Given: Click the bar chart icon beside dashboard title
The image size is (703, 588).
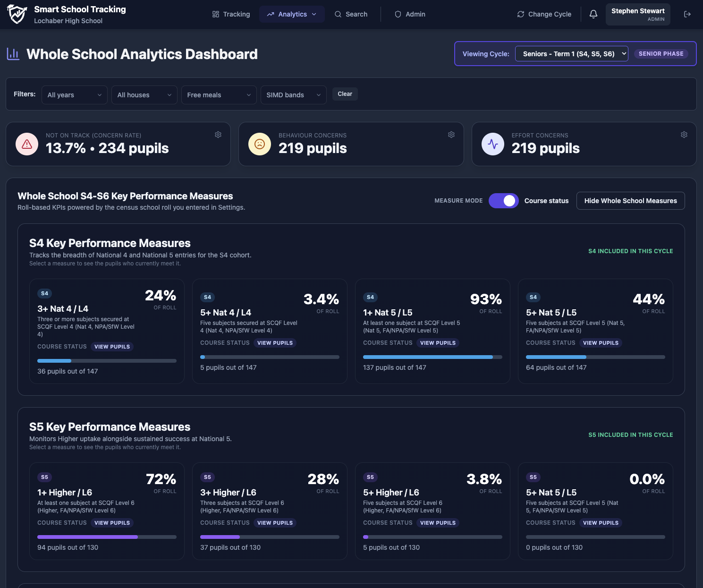Looking at the screenshot, I should coord(13,54).
